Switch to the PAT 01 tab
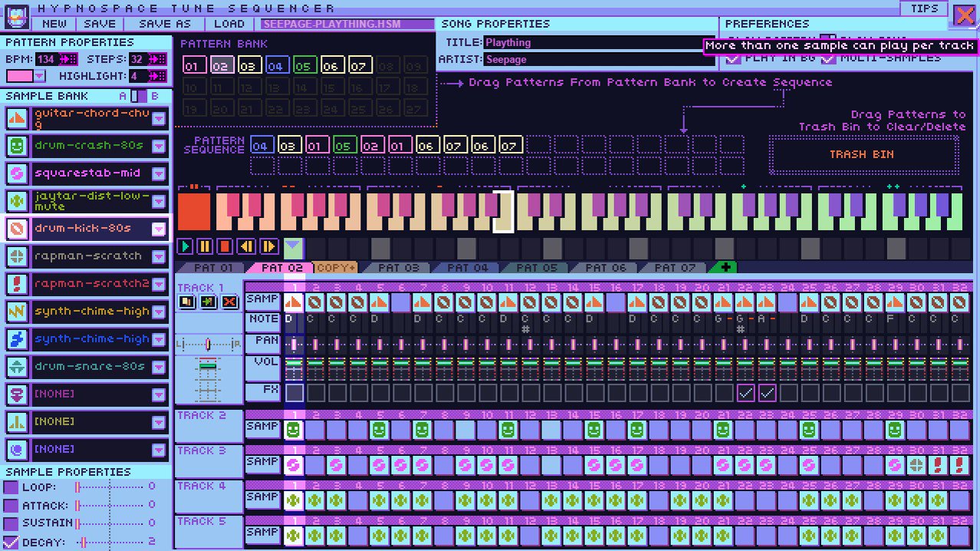Screen dimensions: 980x551 click(209, 268)
